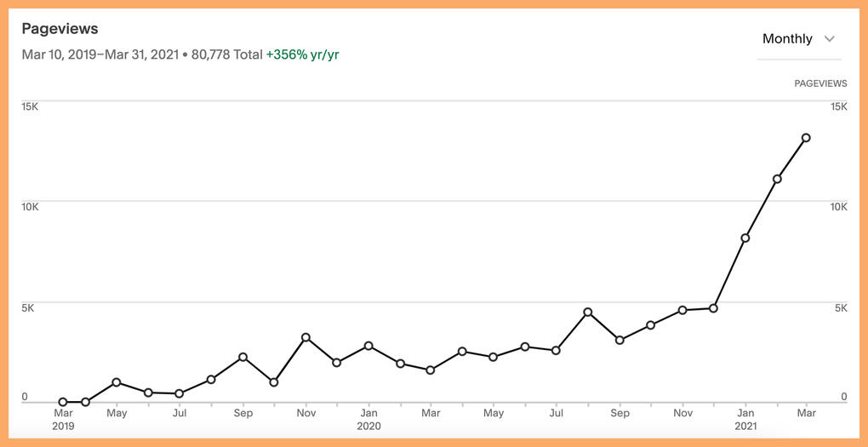Select the December 2020 data point
Screen dimensions: 868x447
click(713, 308)
